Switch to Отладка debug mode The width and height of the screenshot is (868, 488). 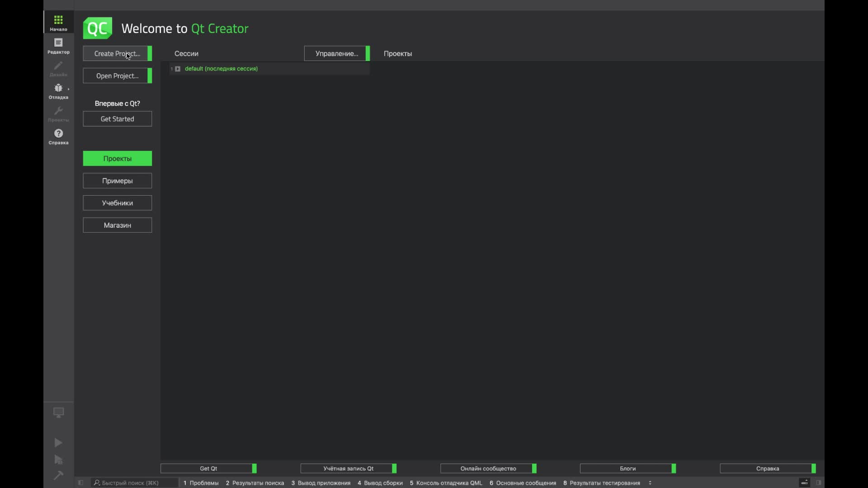[x=58, y=91]
